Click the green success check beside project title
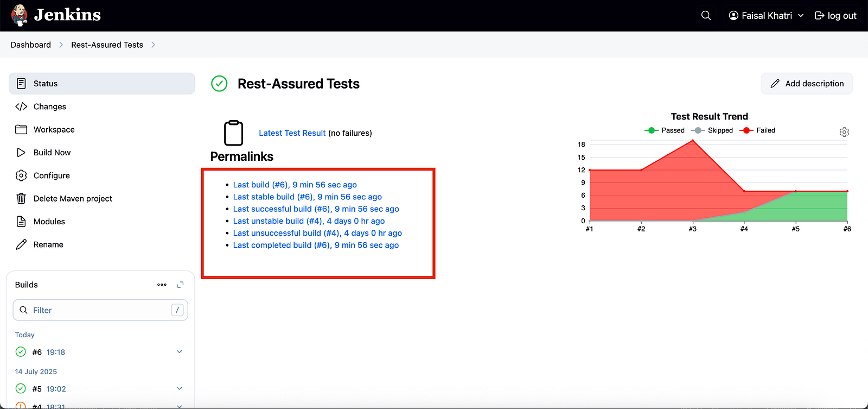The image size is (868, 409). (219, 84)
